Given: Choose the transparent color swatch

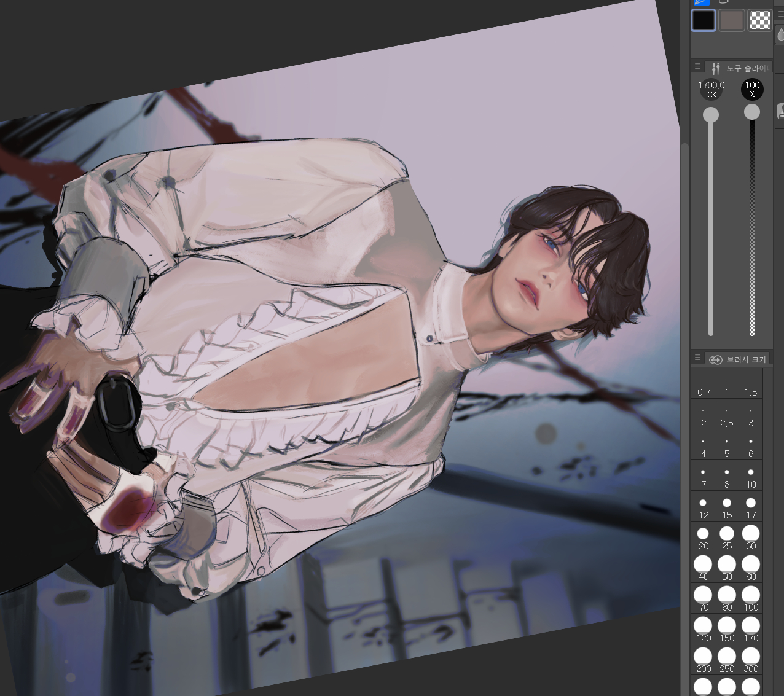Looking at the screenshot, I should (x=760, y=20).
